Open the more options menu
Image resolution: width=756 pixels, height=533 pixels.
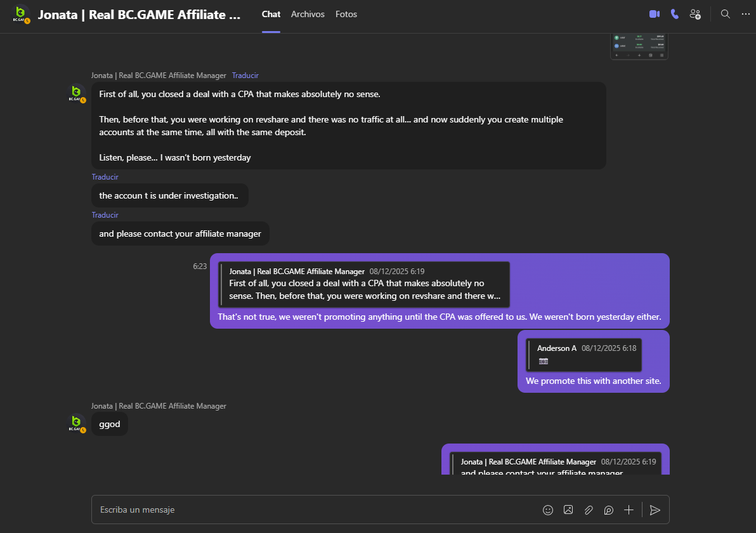(x=745, y=13)
